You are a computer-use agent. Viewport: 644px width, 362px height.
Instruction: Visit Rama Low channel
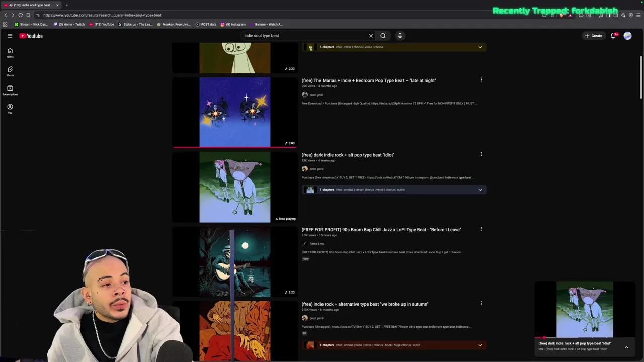pyautogui.click(x=316, y=244)
